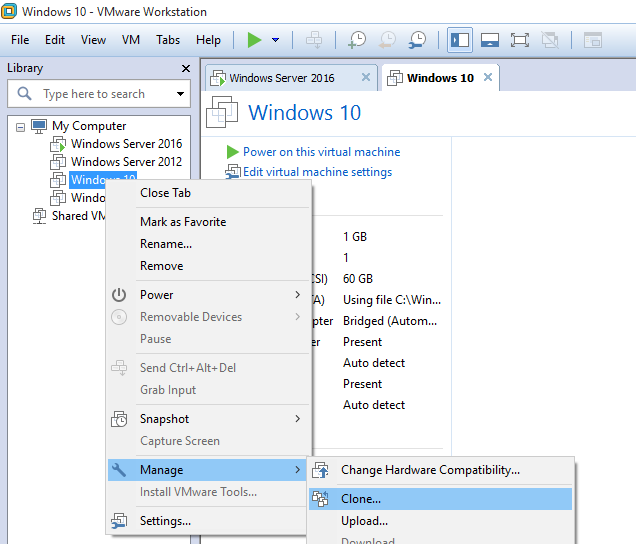This screenshot has width=636, height=544.
Task: Choose Rename... in context menu
Action: [166, 244]
